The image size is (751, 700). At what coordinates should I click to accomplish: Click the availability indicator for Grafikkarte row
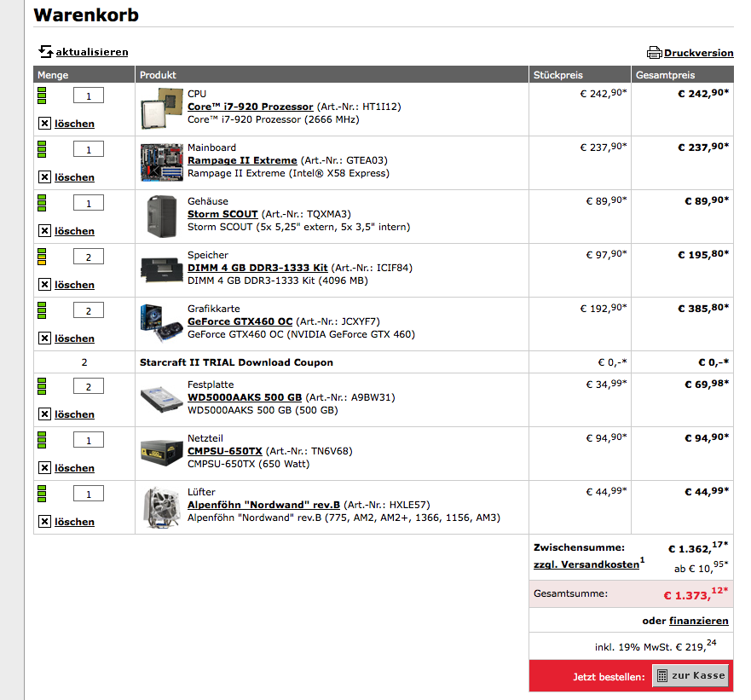(x=42, y=310)
